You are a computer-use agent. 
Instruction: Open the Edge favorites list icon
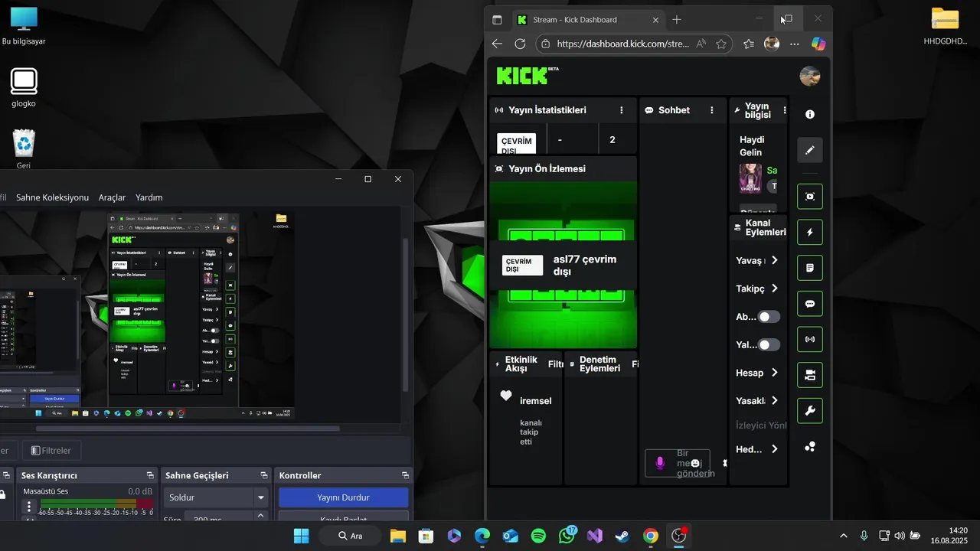(x=749, y=44)
